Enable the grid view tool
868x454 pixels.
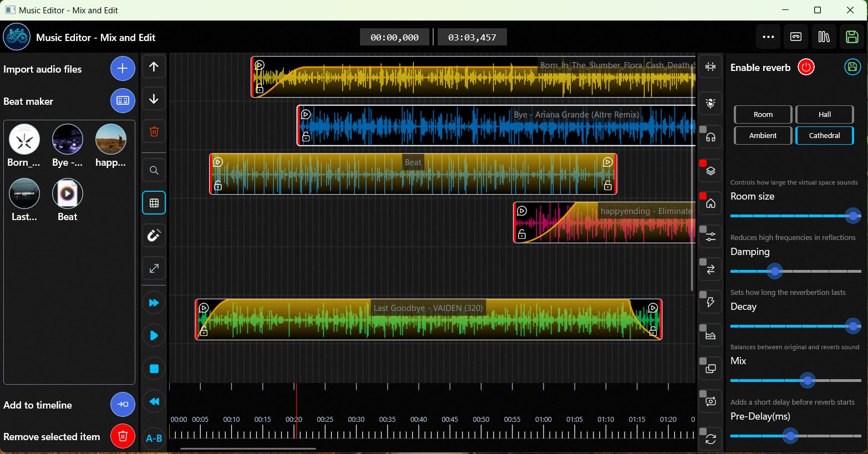pos(154,202)
